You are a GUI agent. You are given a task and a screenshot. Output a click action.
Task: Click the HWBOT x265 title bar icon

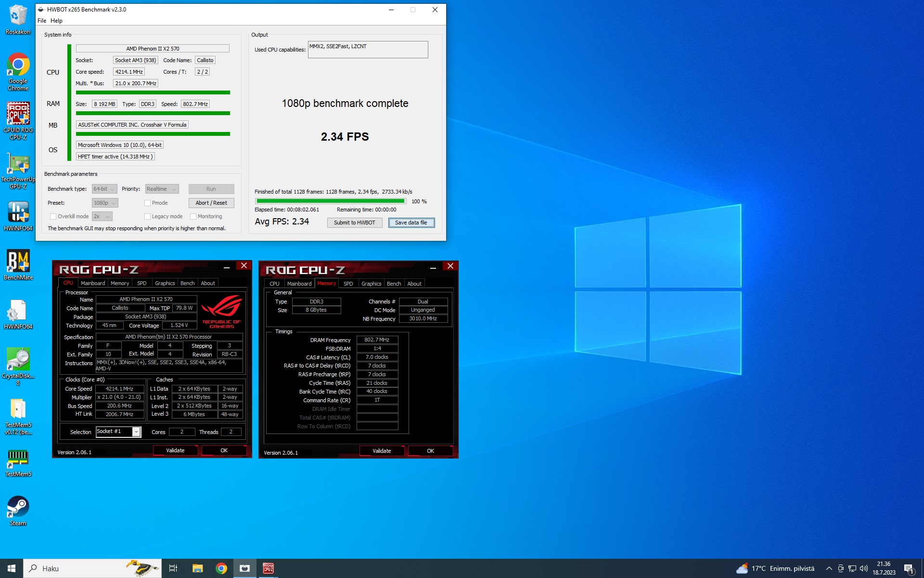(x=41, y=9)
